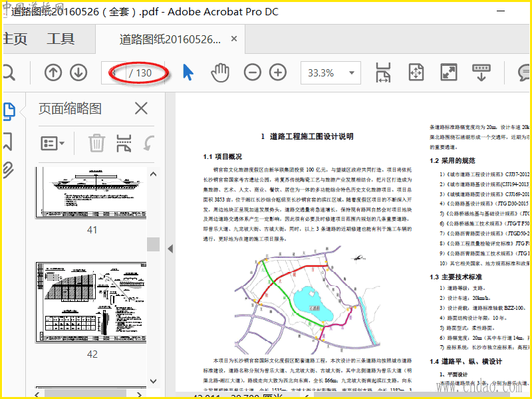Click the read mode download-arrow icon
The width and height of the screenshot is (532, 399).
point(481,72)
